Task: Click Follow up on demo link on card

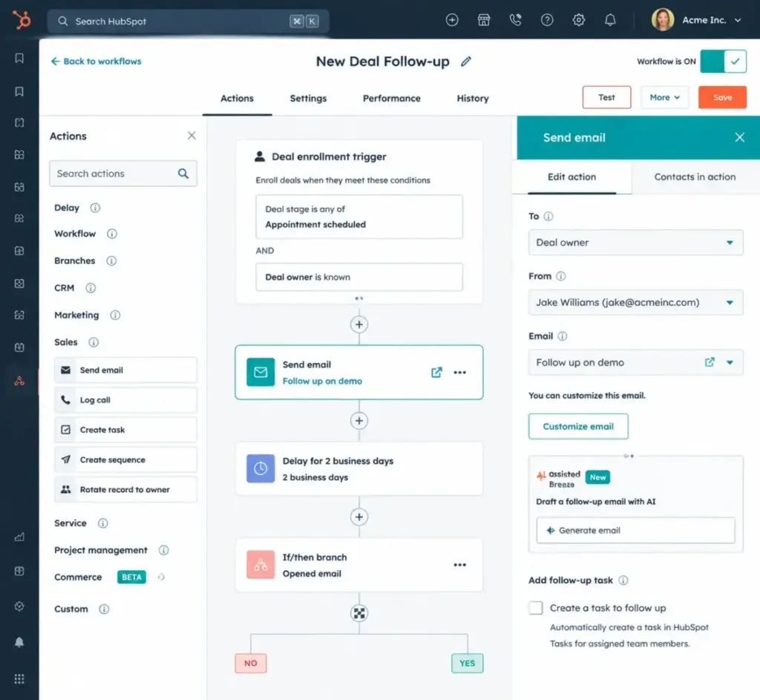Action: pos(322,381)
